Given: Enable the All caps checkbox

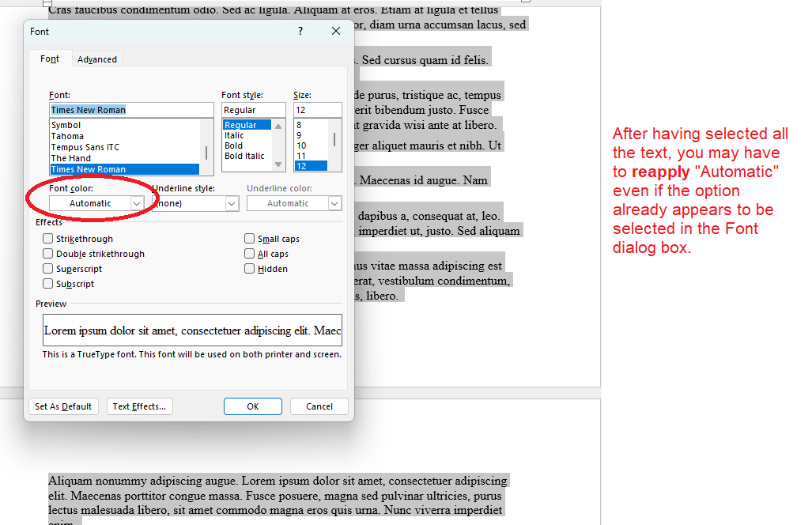Looking at the screenshot, I should 250,254.
